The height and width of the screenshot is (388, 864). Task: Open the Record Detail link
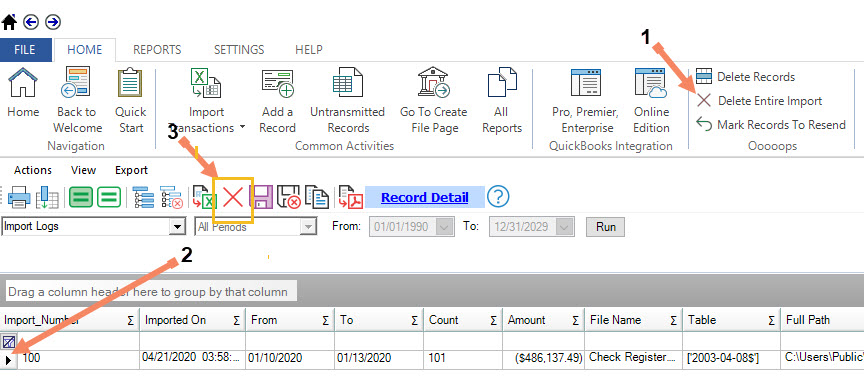pyautogui.click(x=425, y=197)
